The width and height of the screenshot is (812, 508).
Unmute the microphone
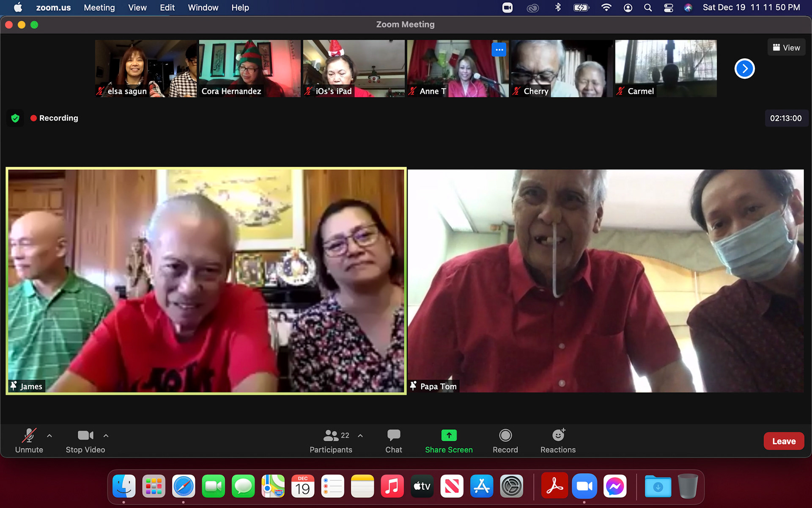(29, 436)
